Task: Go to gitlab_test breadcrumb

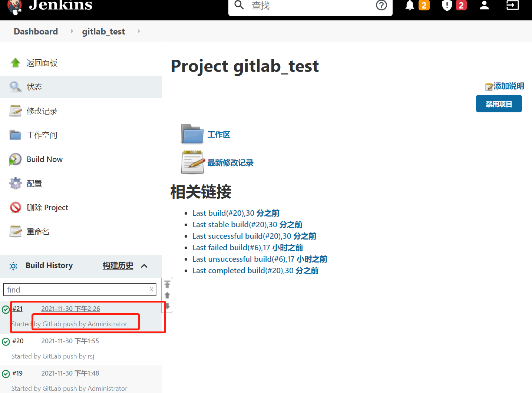Action: pyautogui.click(x=103, y=32)
